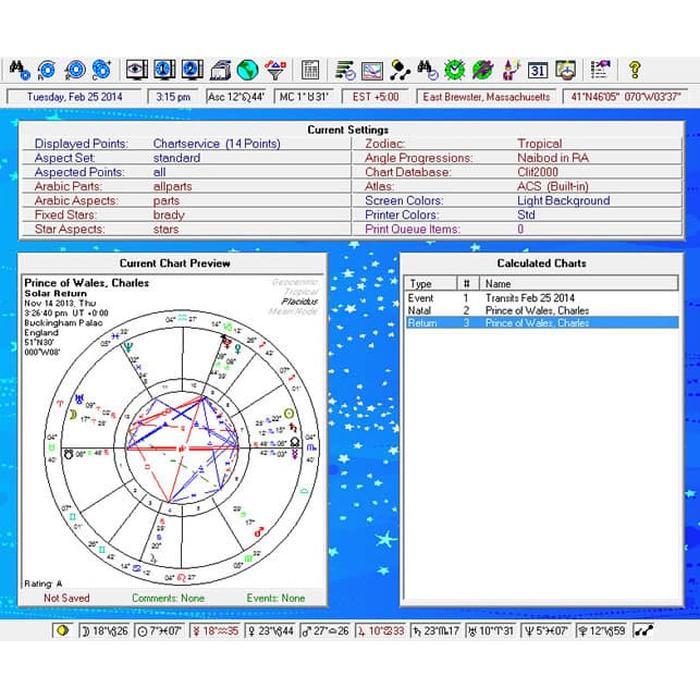Screen dimensions: 700x700
Task: Click the yellow question mark help icon
Action: coord(634,70)
